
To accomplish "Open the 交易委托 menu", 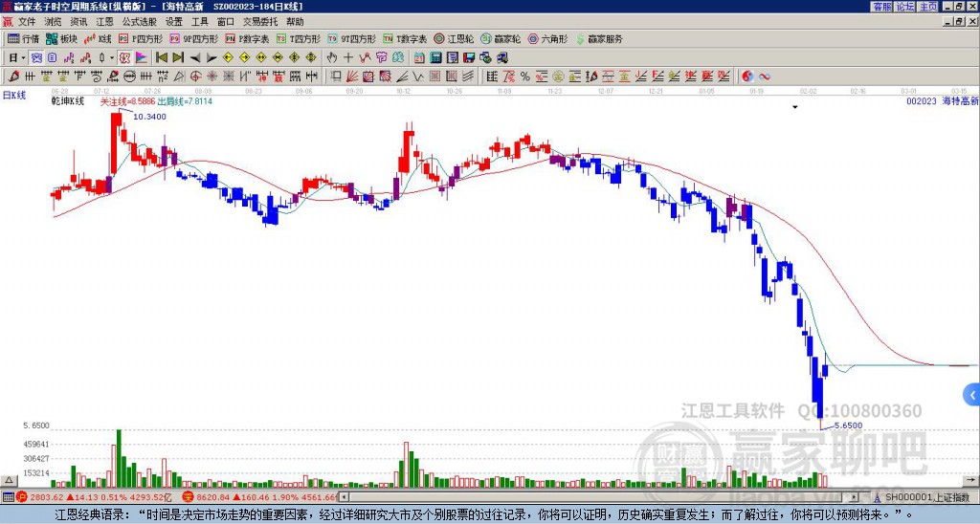I will (x=260, y=22).
